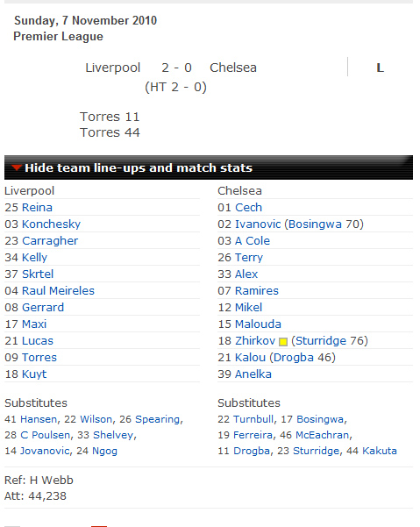Screen dimensions: 420x527
Task: Open substitute Hansen's link
Action: coord(39,419)
